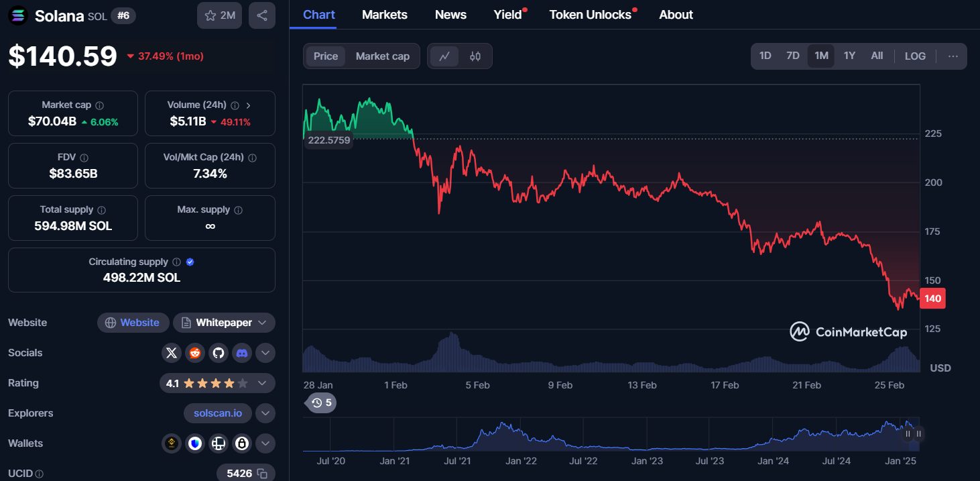Set chart range to 1Y
This screenshot has width=980, height=481.
(x=849, y=56)
